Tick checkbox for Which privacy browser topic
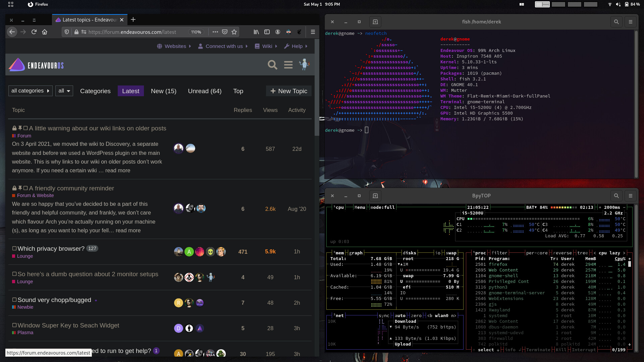 14,248
